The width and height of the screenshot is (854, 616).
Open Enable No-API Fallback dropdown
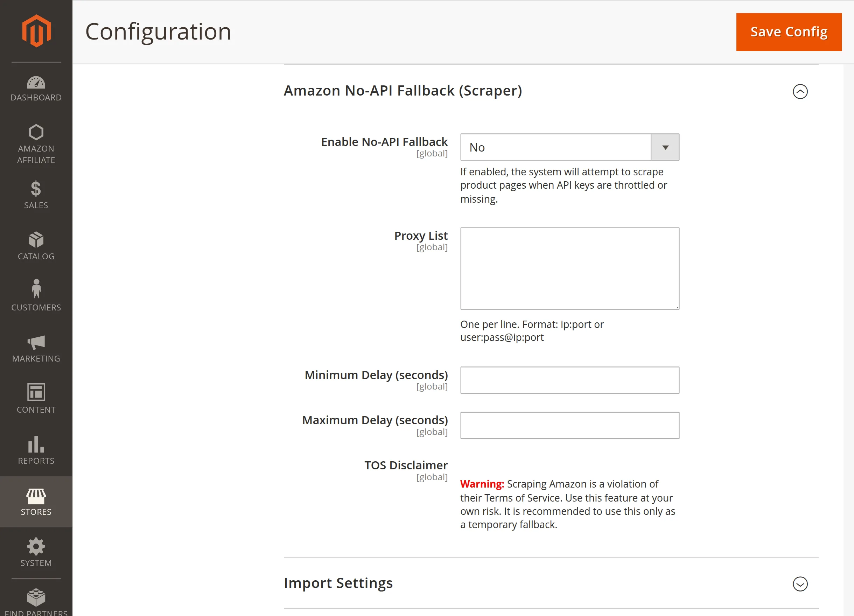(569, 147)
